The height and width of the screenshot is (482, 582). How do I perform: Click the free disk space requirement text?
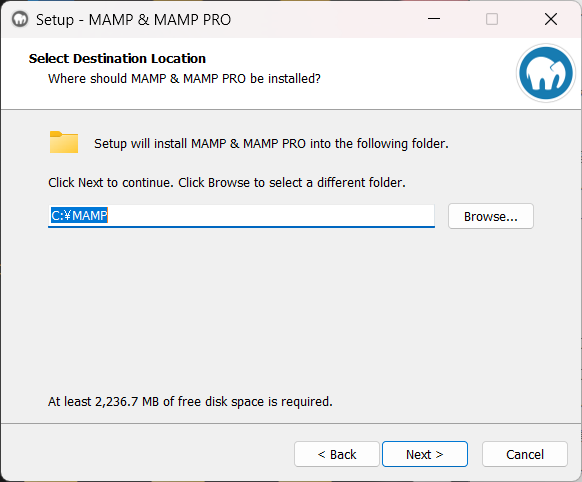pos(190,401)
